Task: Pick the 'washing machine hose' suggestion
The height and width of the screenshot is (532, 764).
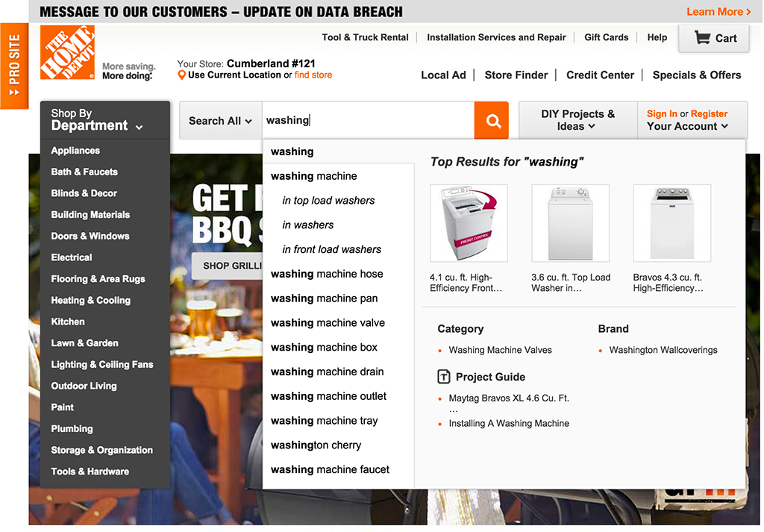Action: (327, 274)
